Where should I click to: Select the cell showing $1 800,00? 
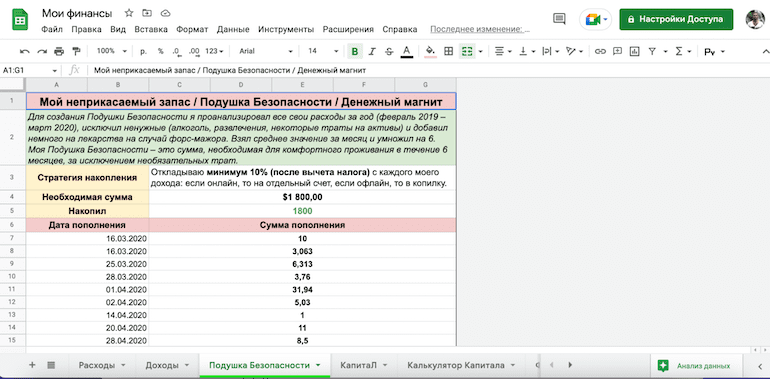pyautogui.click(x=302, y=197)
